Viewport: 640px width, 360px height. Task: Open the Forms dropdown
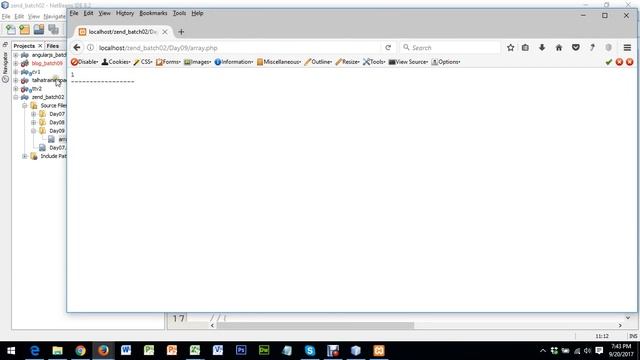(168, 62)
